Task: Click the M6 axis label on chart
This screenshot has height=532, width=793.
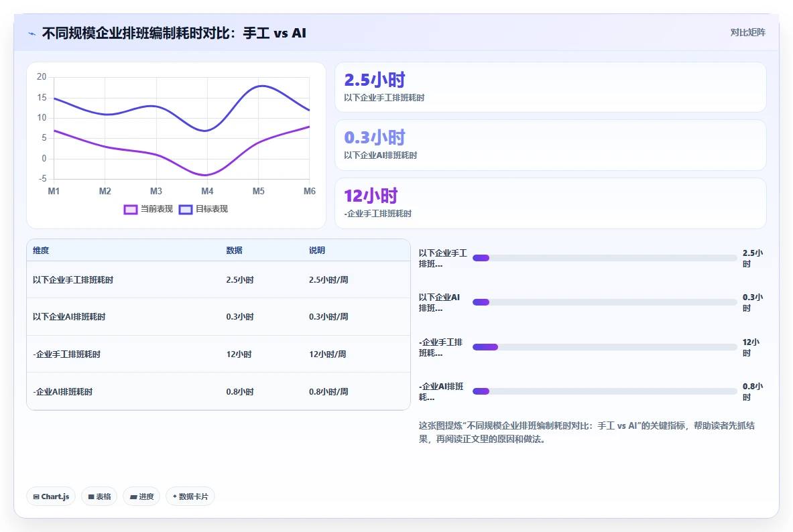Action: tap(310, 191)
